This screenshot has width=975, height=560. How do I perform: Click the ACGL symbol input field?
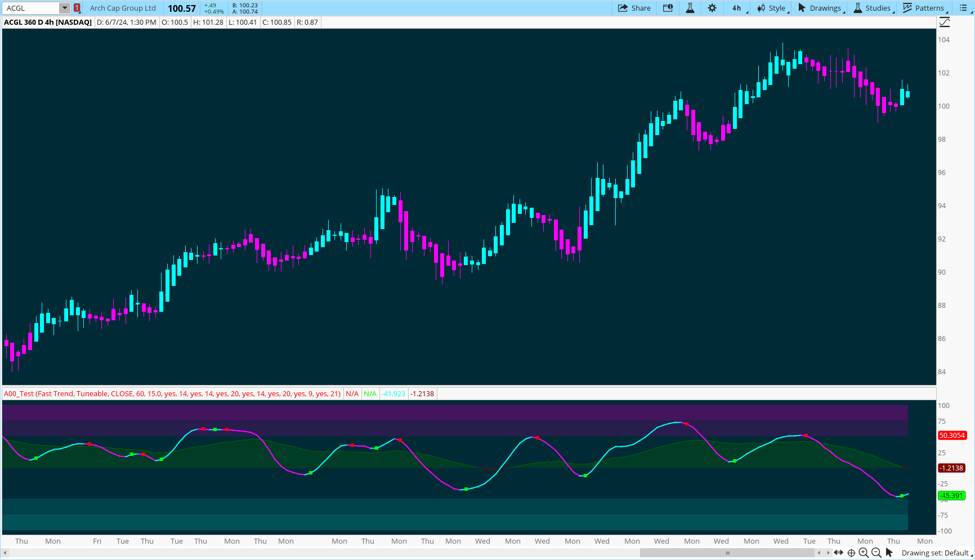pos(32,8)
